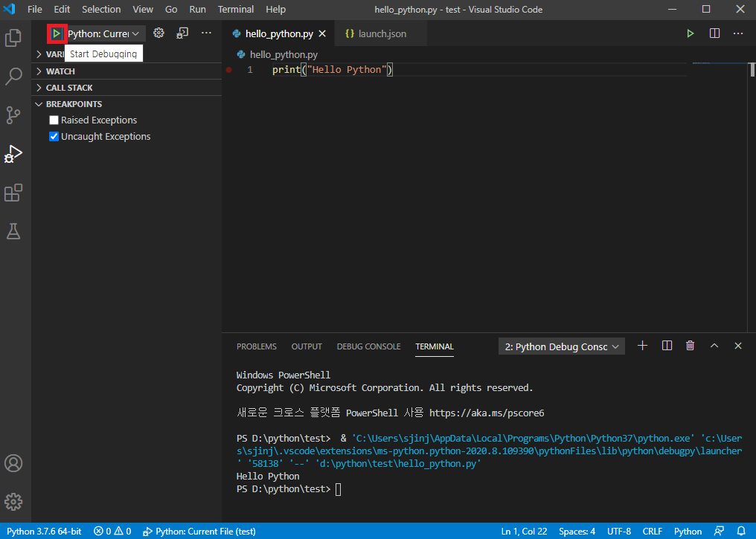
Task: Add a new terminal with plus icon
Action: (642, 346)
